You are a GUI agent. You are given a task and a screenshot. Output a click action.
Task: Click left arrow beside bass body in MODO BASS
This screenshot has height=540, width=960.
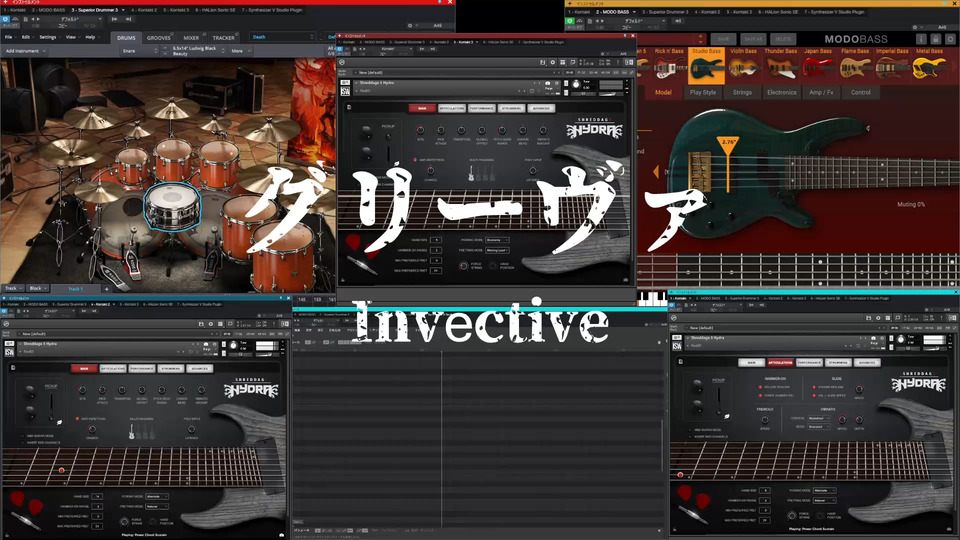[656, 172]
